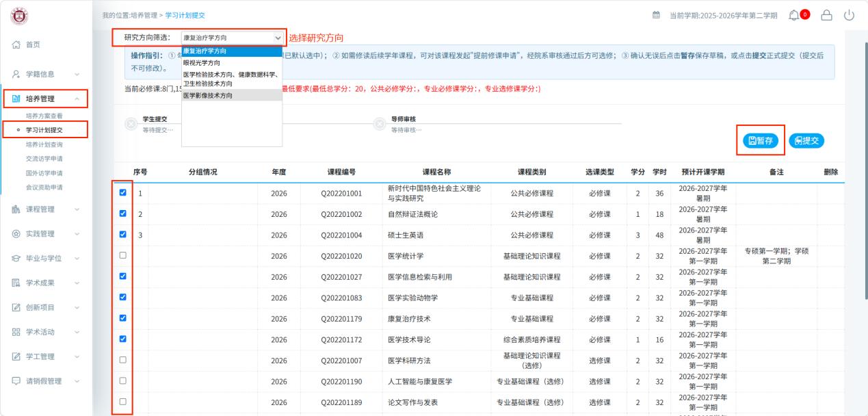Viewport: 868px width, 416px height.
Task: Expand 学术成果 menu chevron
Action: coord(76,283)
